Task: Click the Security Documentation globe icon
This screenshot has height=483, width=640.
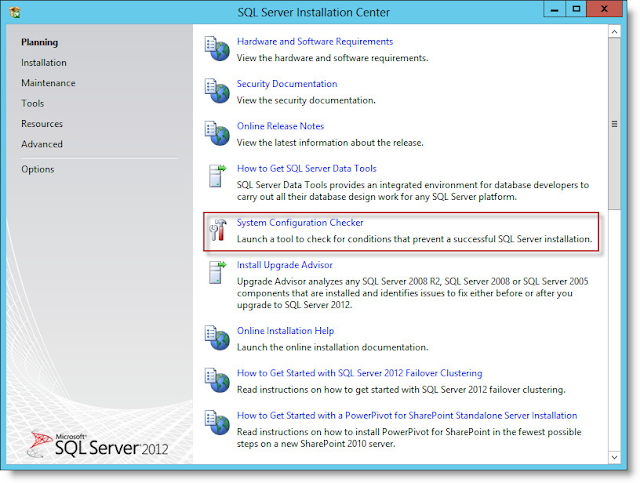Action: click(x=217, y=91)
